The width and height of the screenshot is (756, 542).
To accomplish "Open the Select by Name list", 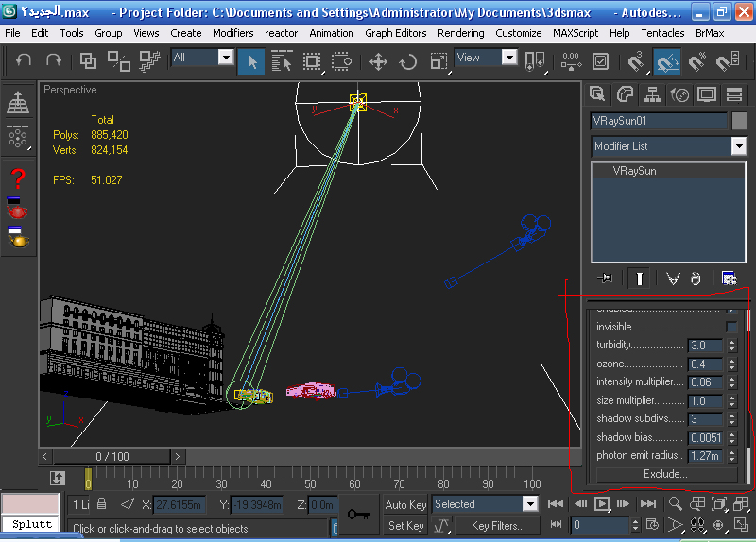I will (282, 61).
